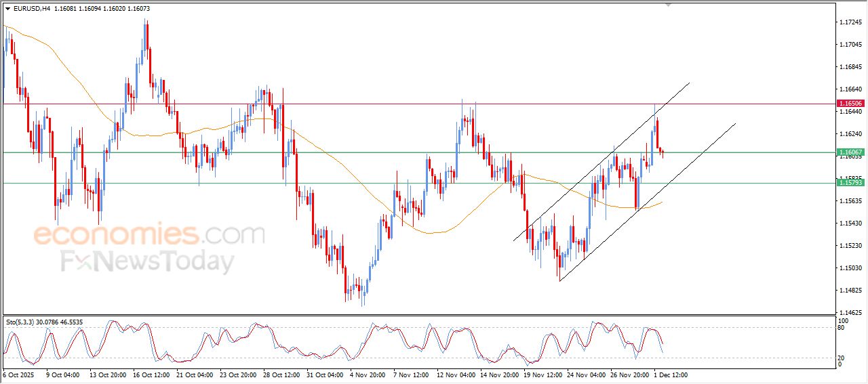868x384 pixels.
Task: Click the 1 Dec 12:00 time label
Action: click(671, 375)
